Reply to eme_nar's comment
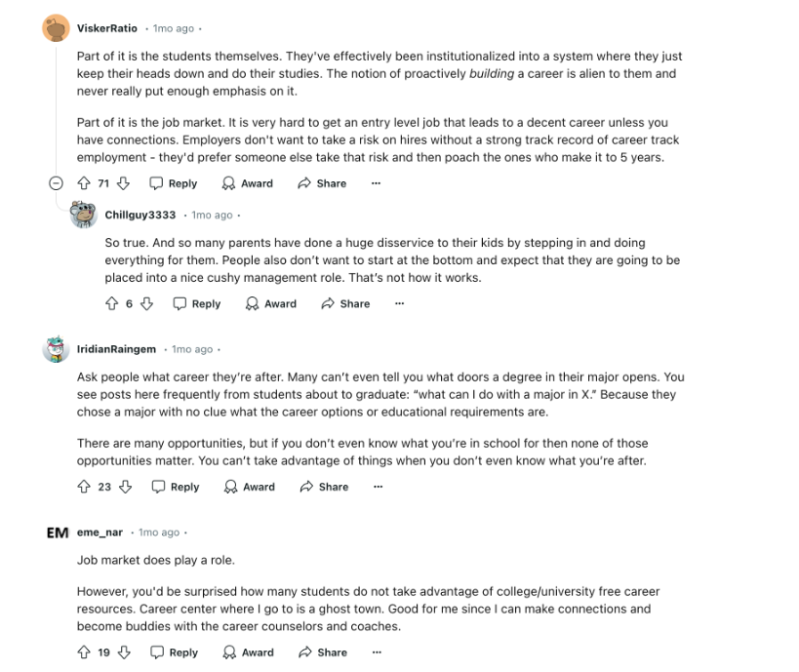799x672 pixels. [x=174, y=652]
